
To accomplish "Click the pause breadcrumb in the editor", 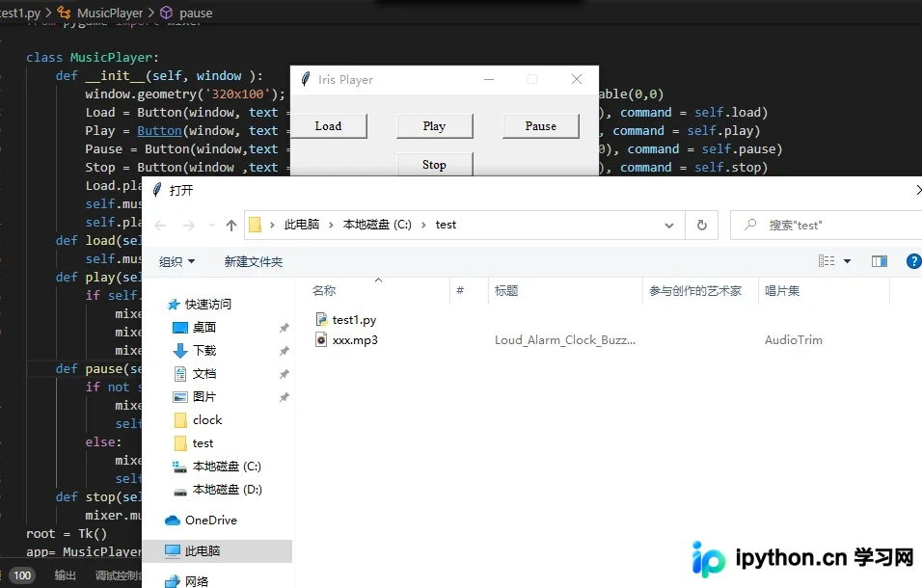I will [x=196, y=13].
